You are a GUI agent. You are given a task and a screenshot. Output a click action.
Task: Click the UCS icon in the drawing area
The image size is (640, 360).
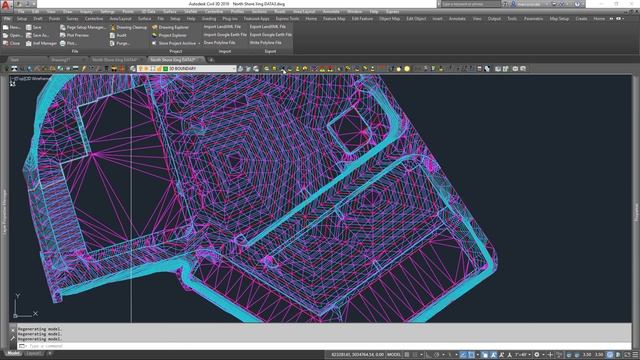25,305
